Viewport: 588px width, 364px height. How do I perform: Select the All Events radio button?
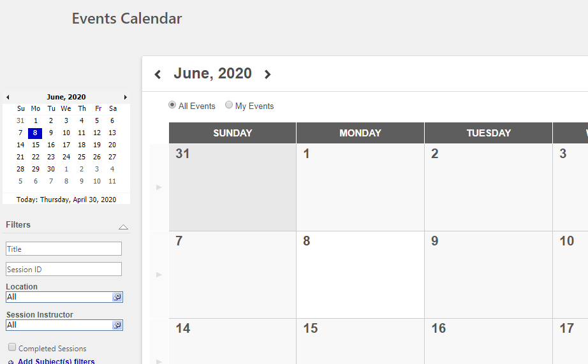(172, 105)
